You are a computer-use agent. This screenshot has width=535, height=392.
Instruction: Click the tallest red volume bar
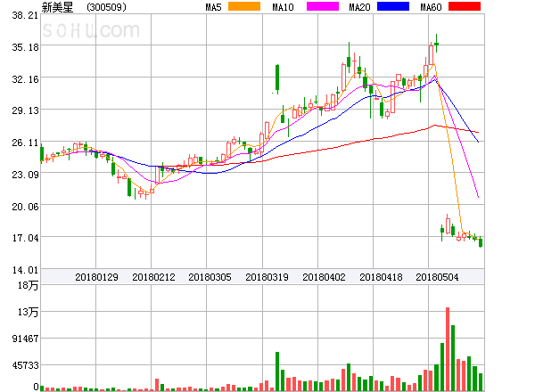click(x=448, y=349)
